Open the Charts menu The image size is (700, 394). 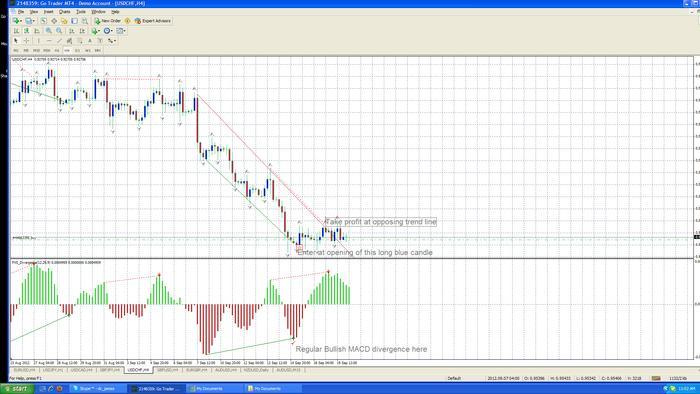tap(65, 12)
